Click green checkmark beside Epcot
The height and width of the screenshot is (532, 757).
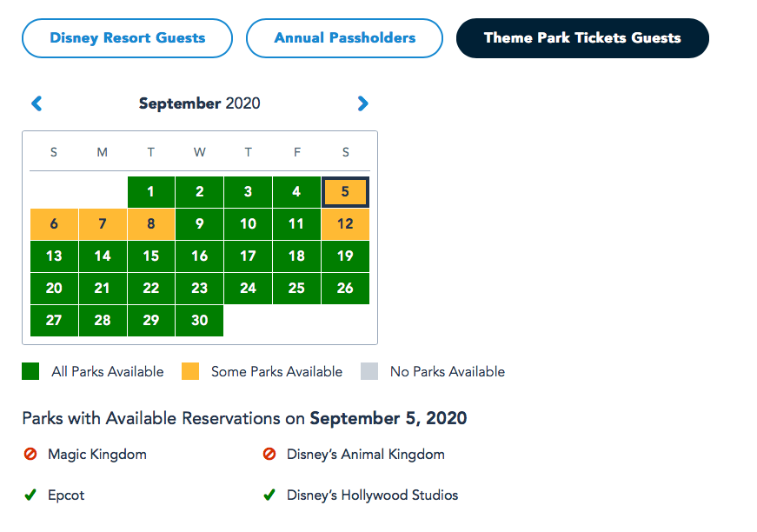[30, 495]
